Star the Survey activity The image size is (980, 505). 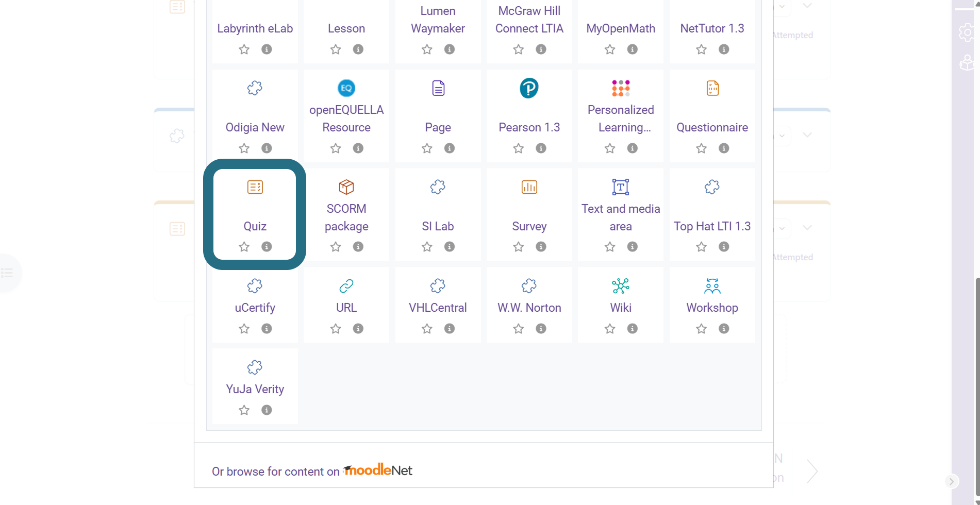tap(518, 247)
